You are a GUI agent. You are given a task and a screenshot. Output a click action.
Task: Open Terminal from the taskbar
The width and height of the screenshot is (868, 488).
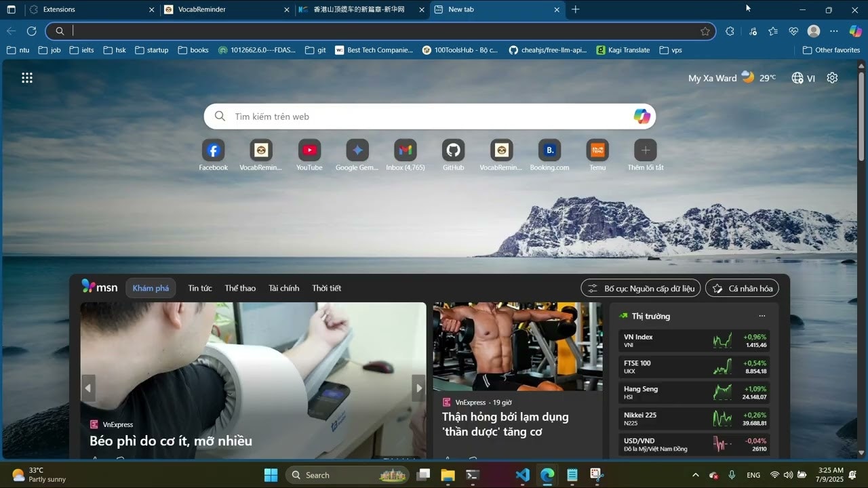click(473, 475)
